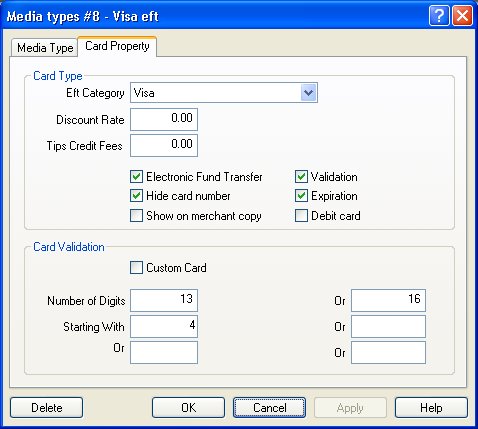Click the Delete button

point(47,407)
